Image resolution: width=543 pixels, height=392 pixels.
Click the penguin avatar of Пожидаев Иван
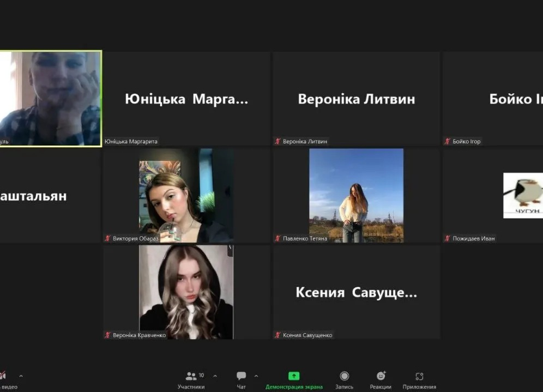click(x=522, y=195)
